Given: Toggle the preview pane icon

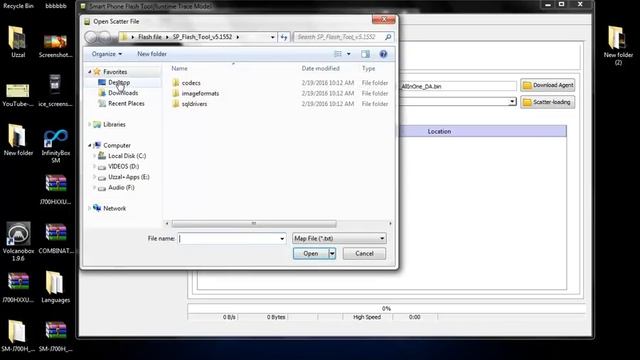Looking at the screenshot, I should pos(365,54).
